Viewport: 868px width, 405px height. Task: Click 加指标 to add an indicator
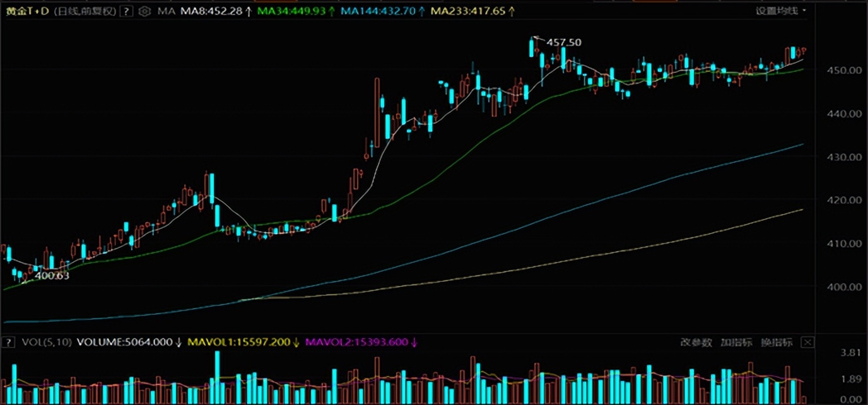pos(737,342)
